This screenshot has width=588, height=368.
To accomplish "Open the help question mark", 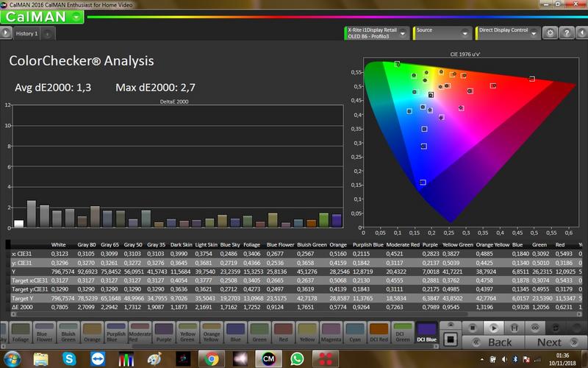I will (x=567, y=33).
